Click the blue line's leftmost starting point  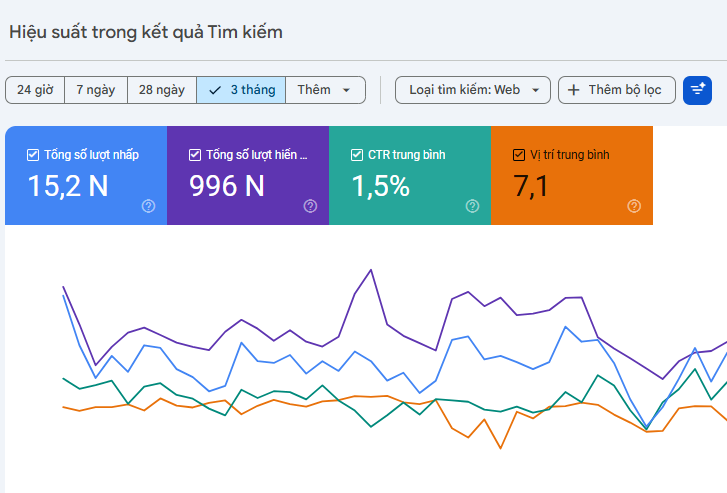64,296
